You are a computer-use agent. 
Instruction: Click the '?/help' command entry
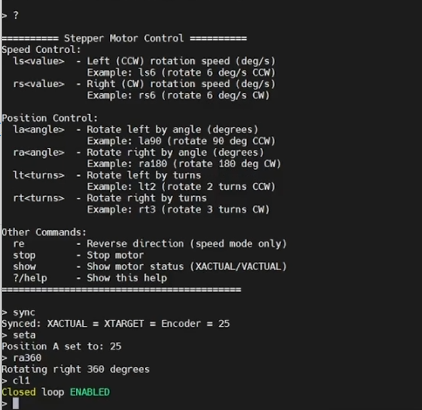coord(30,278)
